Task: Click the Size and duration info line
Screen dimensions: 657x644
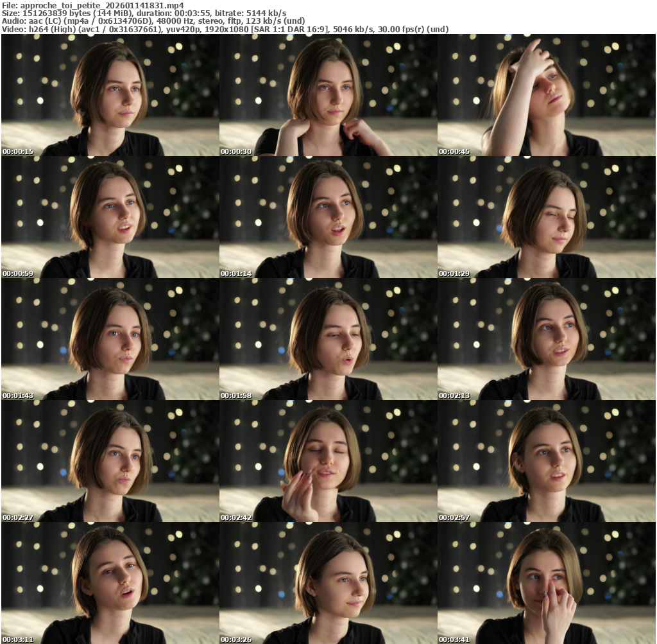Action: pos(144,13)
